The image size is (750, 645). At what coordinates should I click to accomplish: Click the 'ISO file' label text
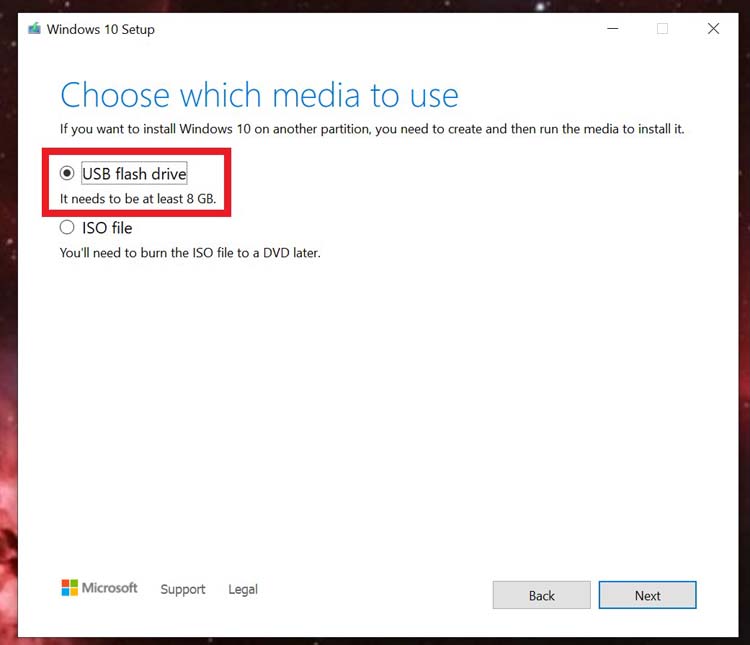pos(107,228)
